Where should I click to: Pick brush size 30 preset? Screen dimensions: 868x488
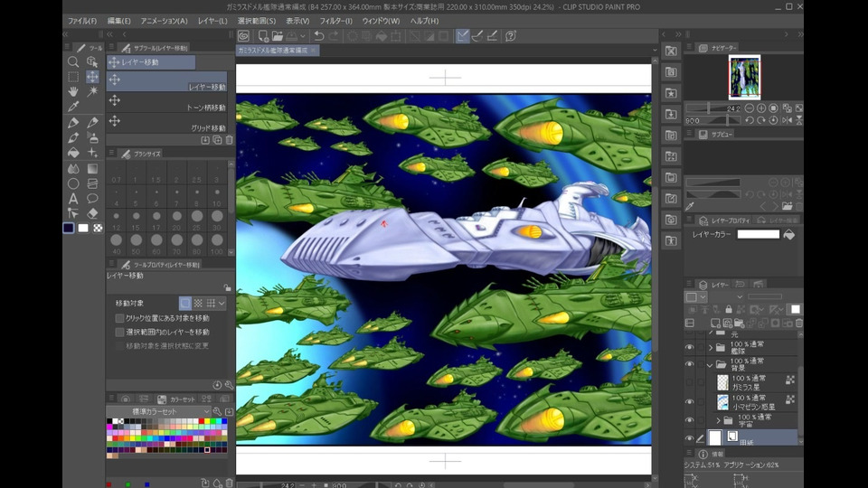point(217,221)
